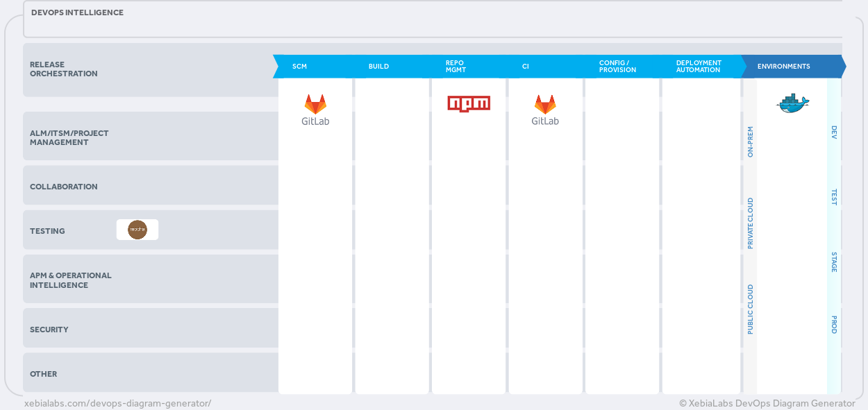Click the COLLABORATION row label
The width and height of the screenshot is (868, 410).
click(x=63, y=187)
